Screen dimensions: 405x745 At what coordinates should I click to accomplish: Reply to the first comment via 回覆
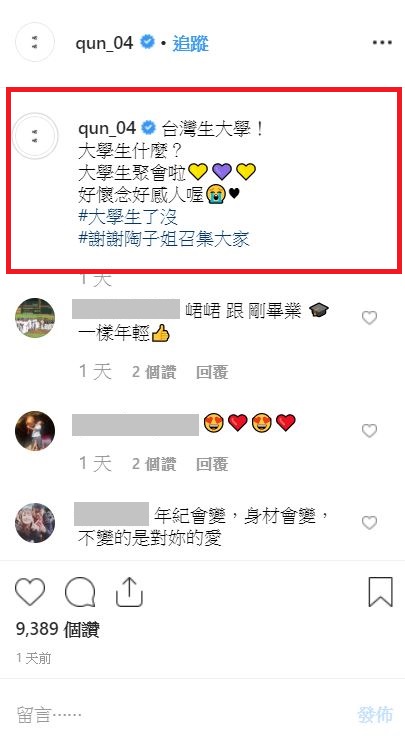pos(212,372)
